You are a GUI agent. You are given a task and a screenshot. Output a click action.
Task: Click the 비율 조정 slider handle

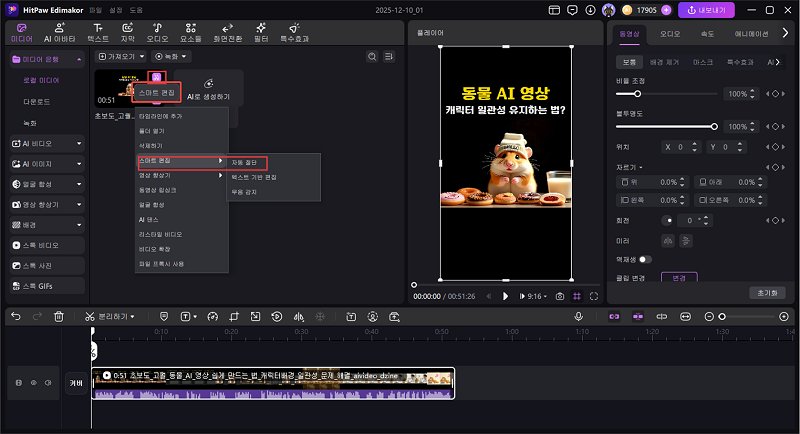tap(637, 94)
